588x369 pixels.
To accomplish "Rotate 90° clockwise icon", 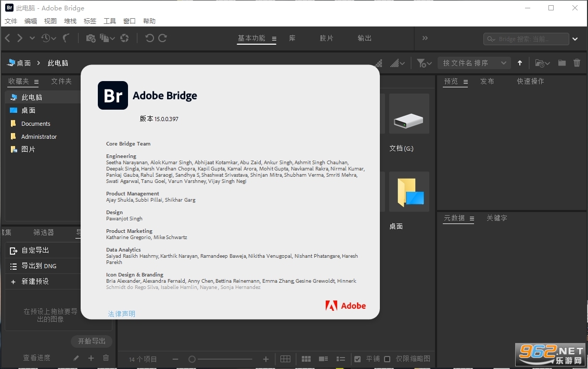I will (162, 38).
